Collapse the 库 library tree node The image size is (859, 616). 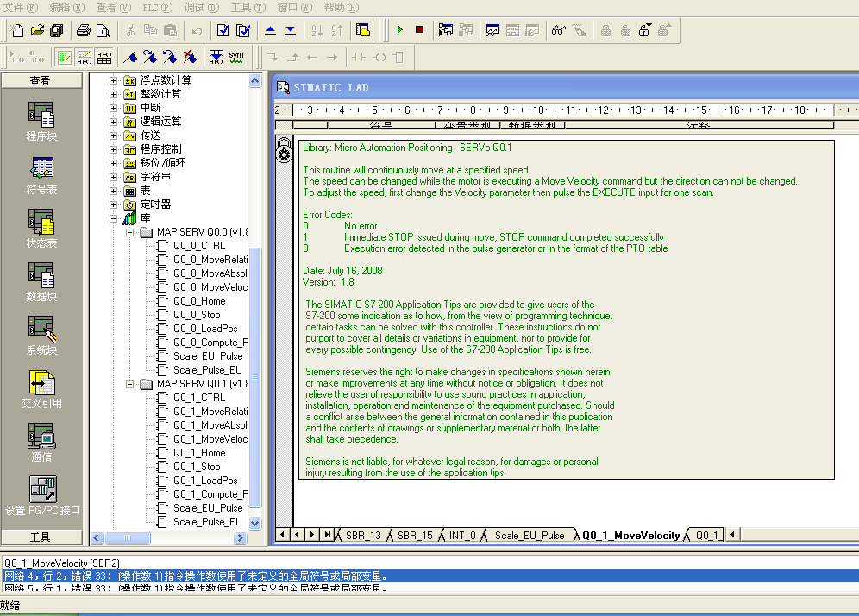[113, 218]
